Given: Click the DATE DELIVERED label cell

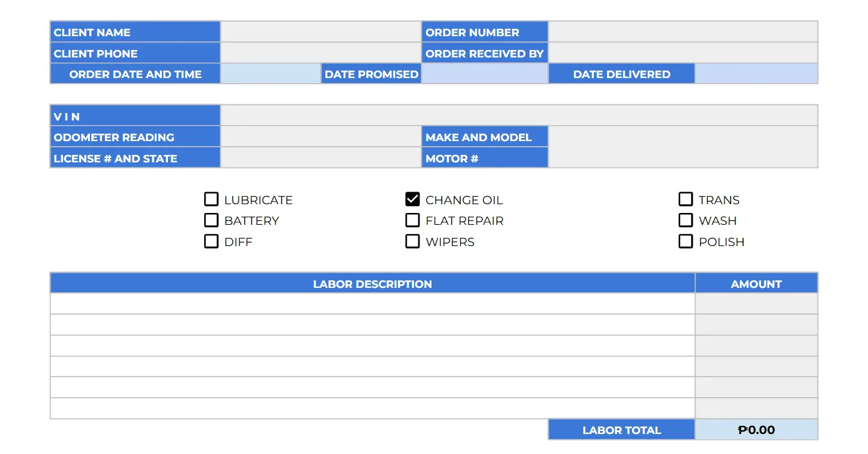Looking at the screenshot, I should 621,74.
